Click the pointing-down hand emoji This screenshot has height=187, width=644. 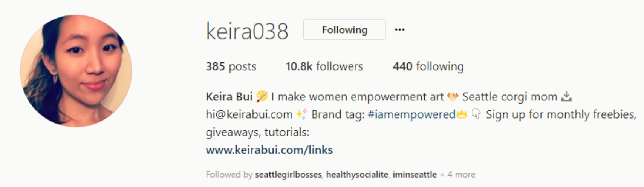[476, 114]
